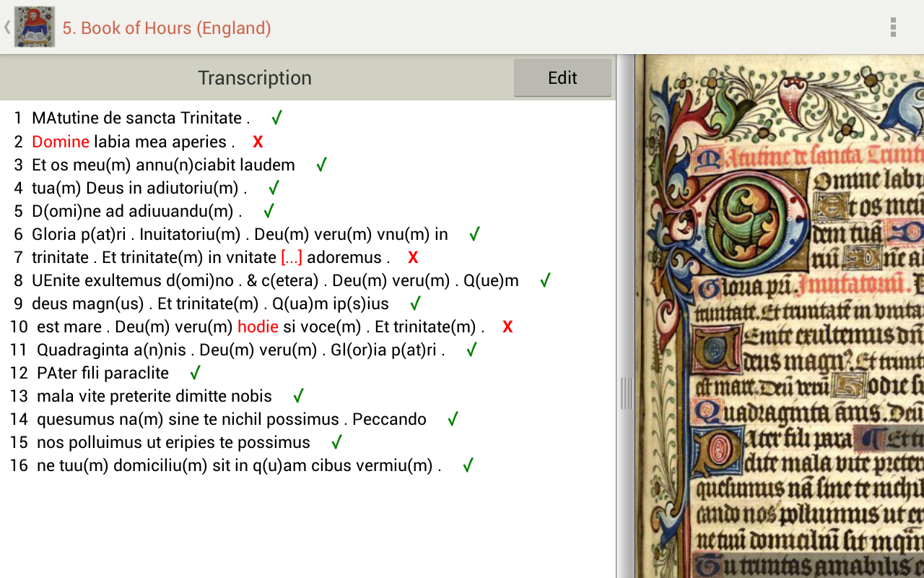Click the back navigation chevron

point(6,26)
